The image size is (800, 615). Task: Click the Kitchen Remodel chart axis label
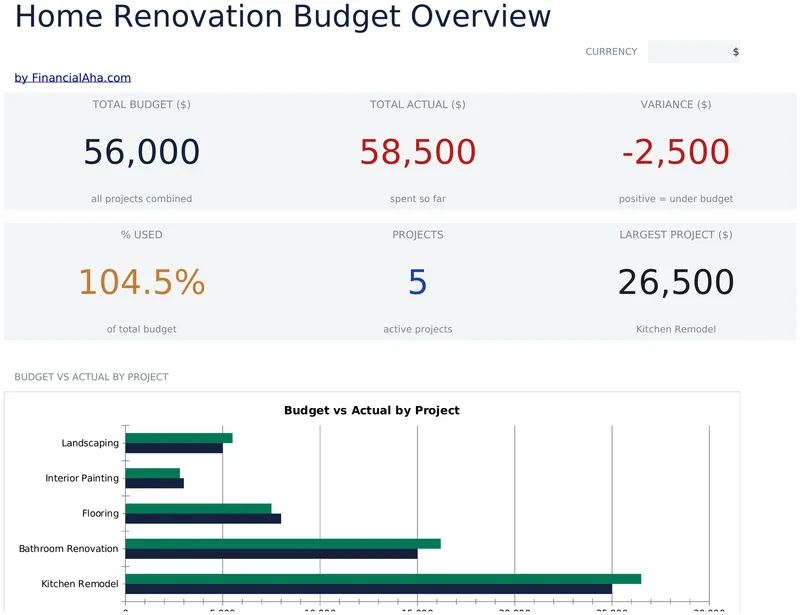pos(80,584)
